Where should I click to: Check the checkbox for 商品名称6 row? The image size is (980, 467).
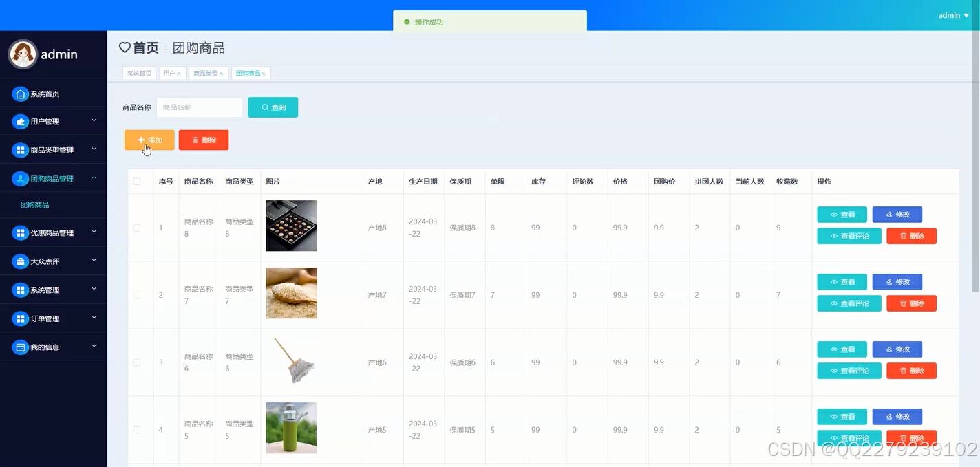pyautogui.click(x=137, y=362)
